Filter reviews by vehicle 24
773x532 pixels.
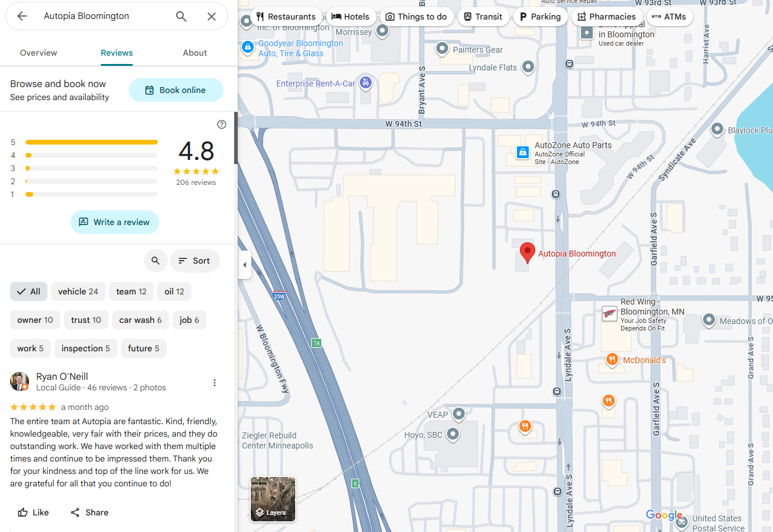(78, 291)
